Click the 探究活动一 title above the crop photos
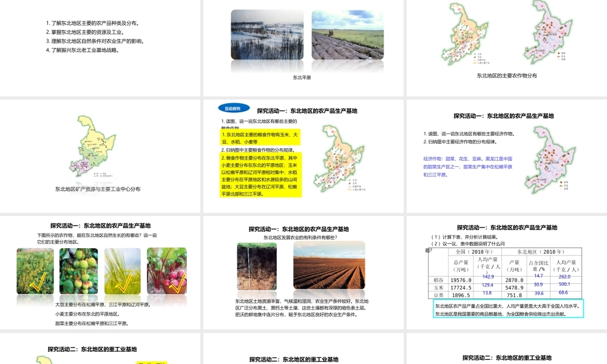The height and width of the screenshot is (364, 607). coord(100,226)
